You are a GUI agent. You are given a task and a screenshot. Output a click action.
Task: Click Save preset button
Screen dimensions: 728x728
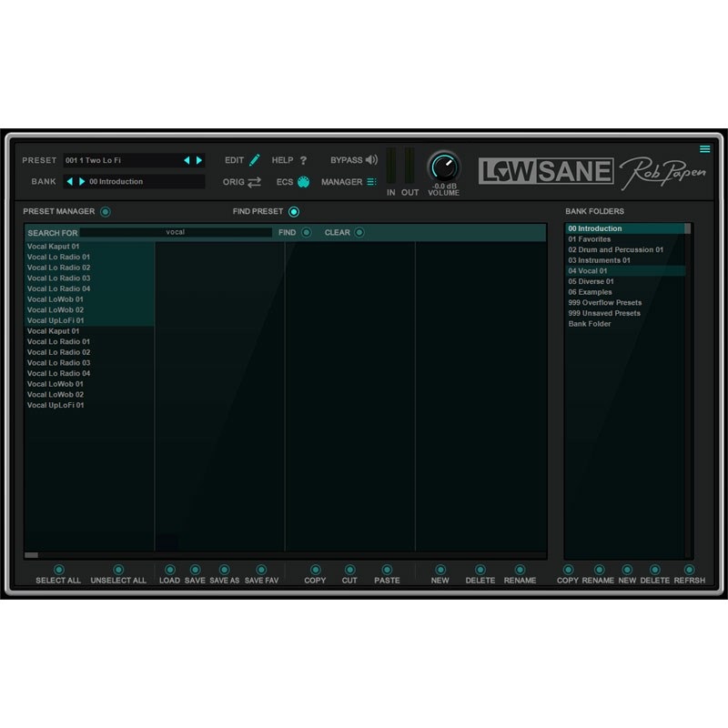[196, 570]
